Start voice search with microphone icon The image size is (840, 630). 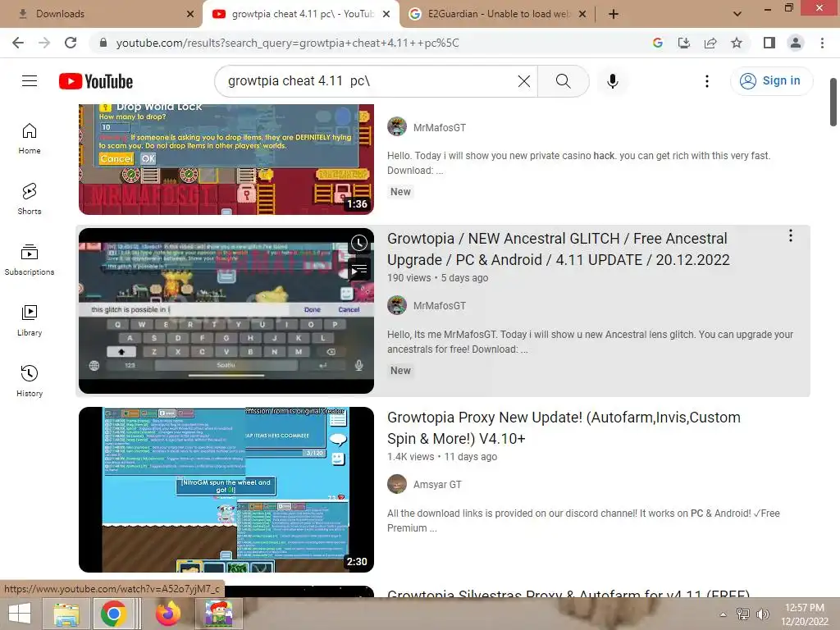pos(612,81)
